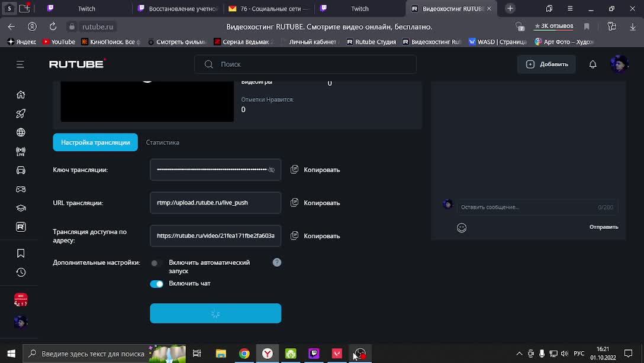The height and width of the screenshot is (363, 644).
Task: Click the chat message input field
Action: point(537,207)
